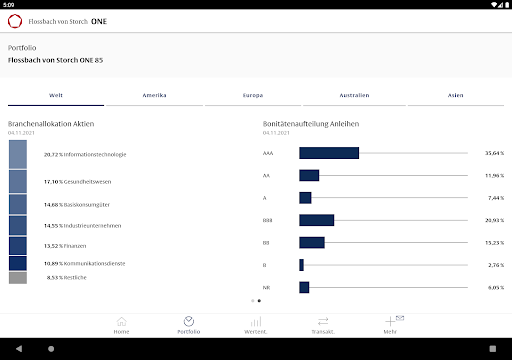Click the AAA rating bar

[x=329, y=153]
